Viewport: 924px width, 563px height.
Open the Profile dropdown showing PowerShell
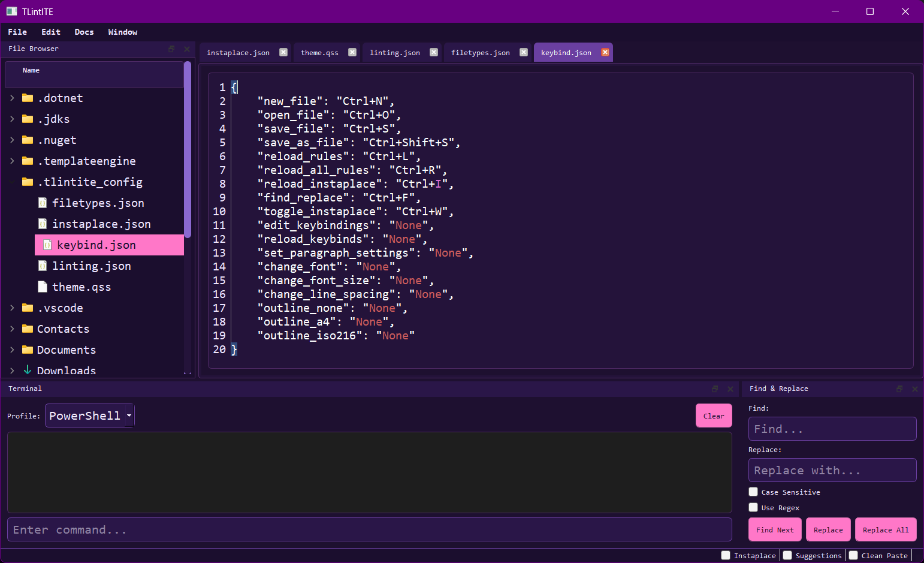point(89,415)
